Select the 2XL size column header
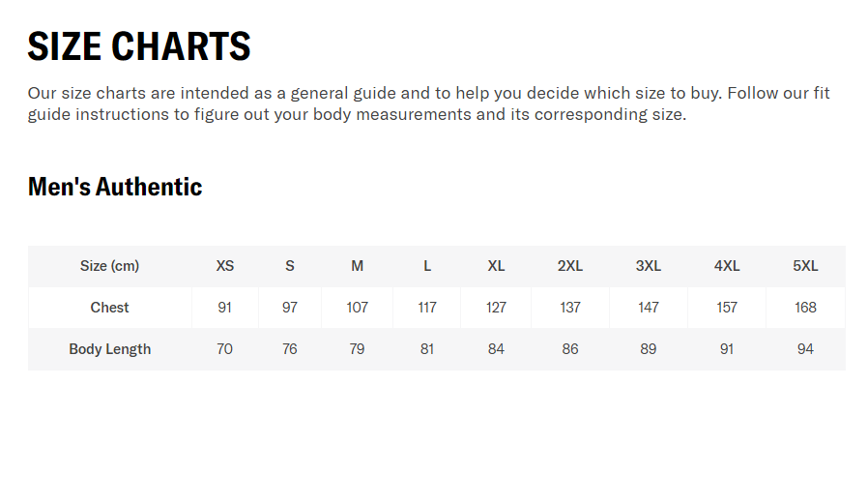 570,266
